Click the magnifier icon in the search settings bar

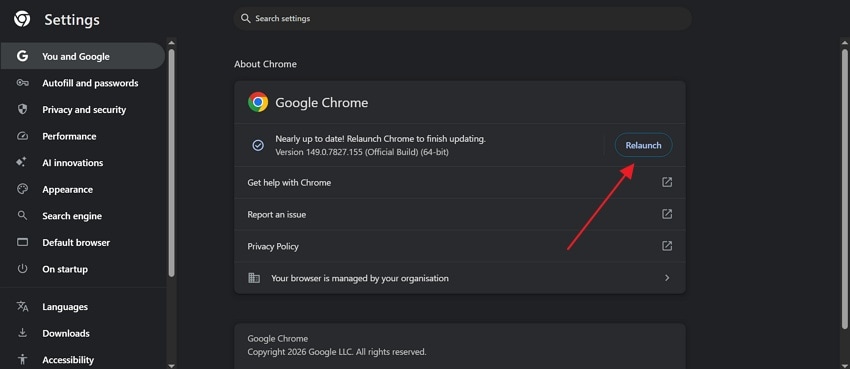point(246,18)
